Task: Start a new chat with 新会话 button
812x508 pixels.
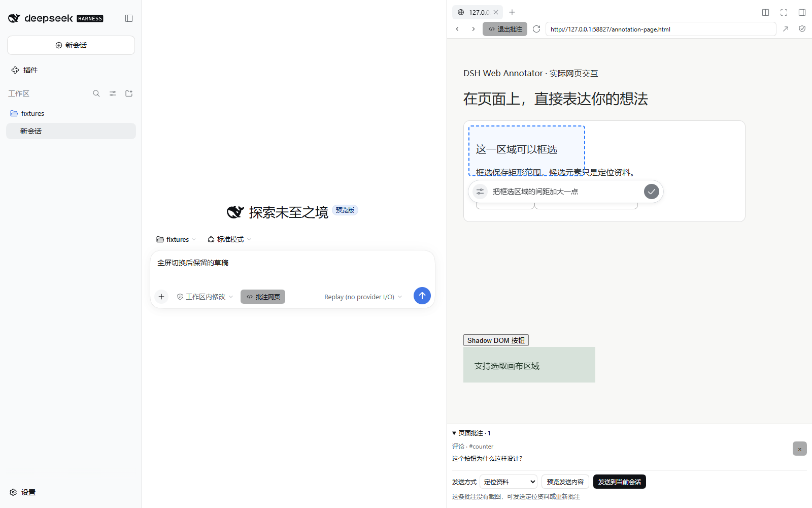Action: coord(71,45)
